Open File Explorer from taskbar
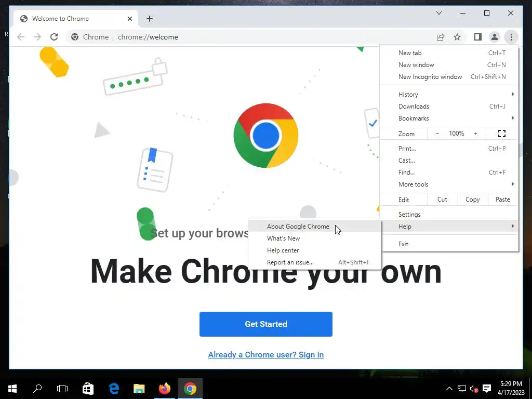 pos(139,389)
